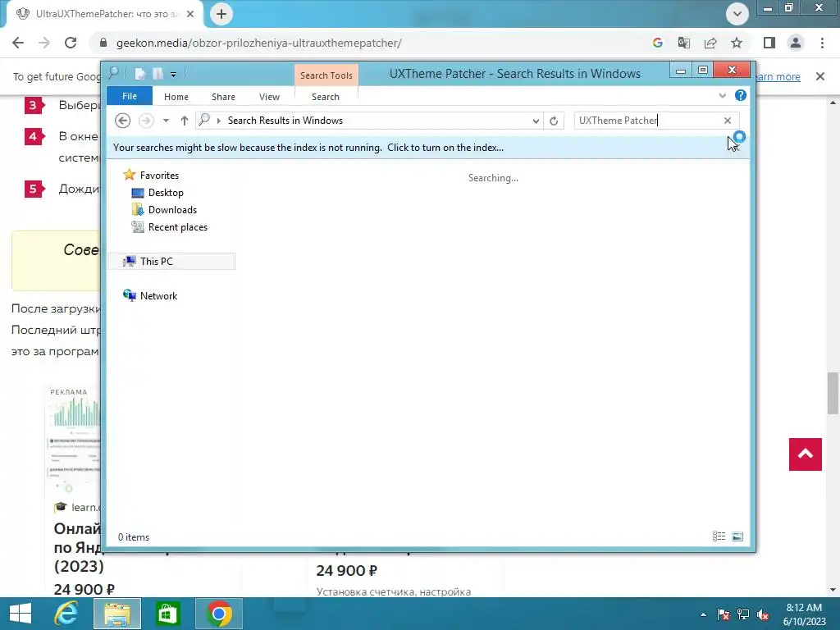Open Desktop in navigation pane
The height and width of the screenshot is (630, 840).
(166, 193)
